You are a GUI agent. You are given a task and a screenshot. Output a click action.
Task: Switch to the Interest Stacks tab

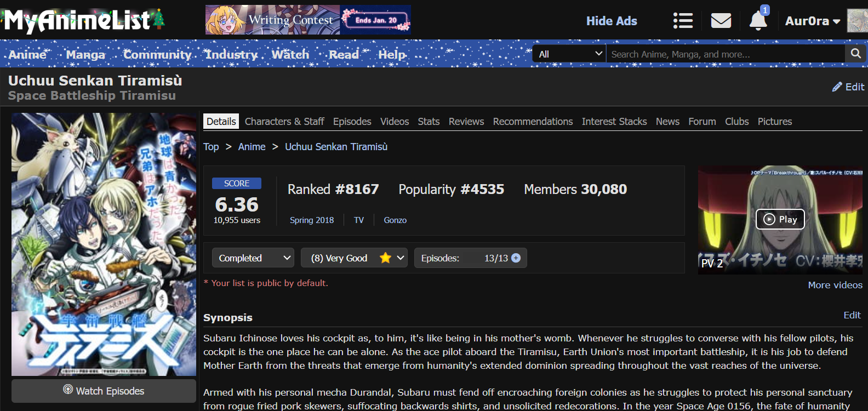(x=614, y=122)
